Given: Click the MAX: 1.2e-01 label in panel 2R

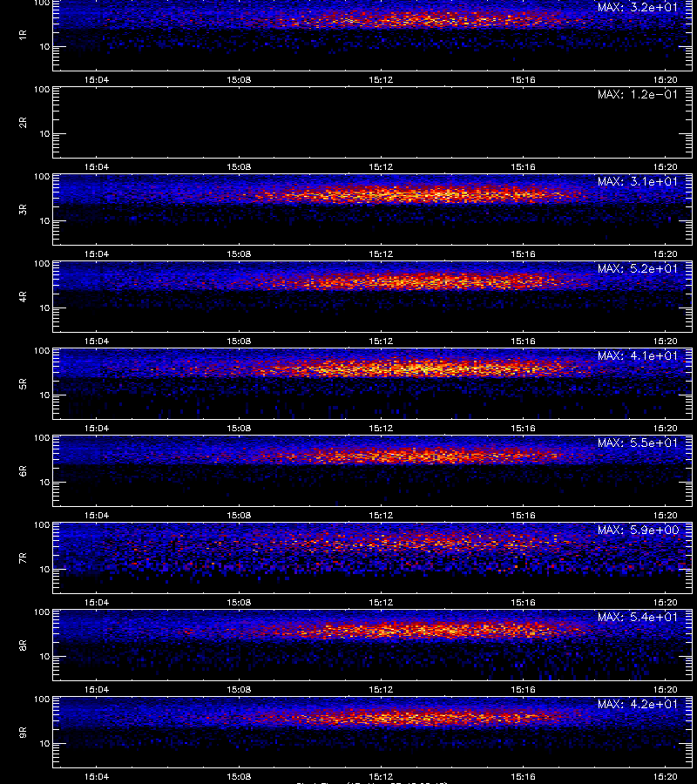Looking at the screenshot, I should (x=638, y=94).
